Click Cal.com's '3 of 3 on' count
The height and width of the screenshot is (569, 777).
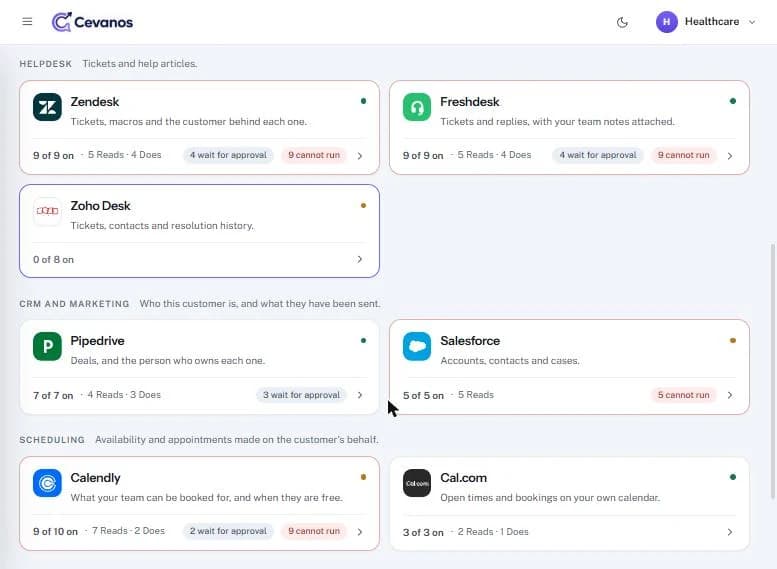(423, 532)
